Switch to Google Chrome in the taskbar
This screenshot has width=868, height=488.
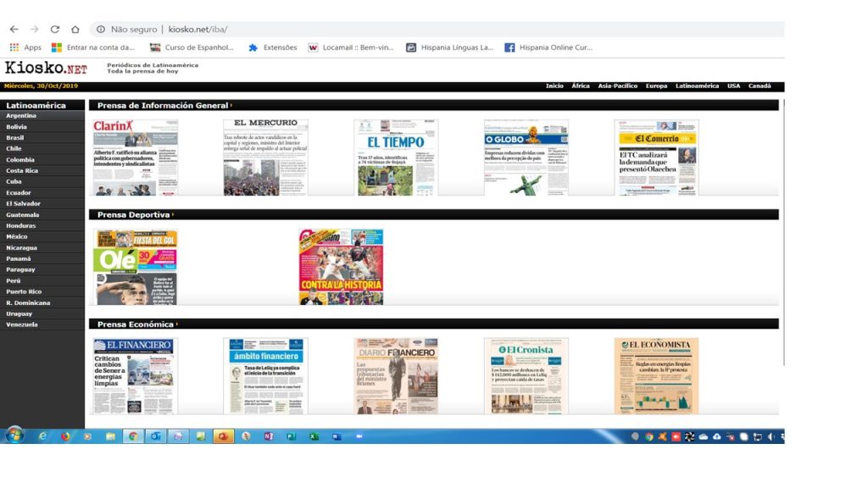(133, 436)
